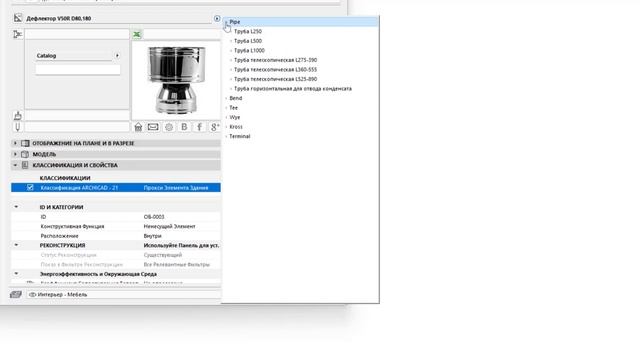640x360 pixels.
Task: Click the text field next to the hierarchy icon
Action: (77, 34)
